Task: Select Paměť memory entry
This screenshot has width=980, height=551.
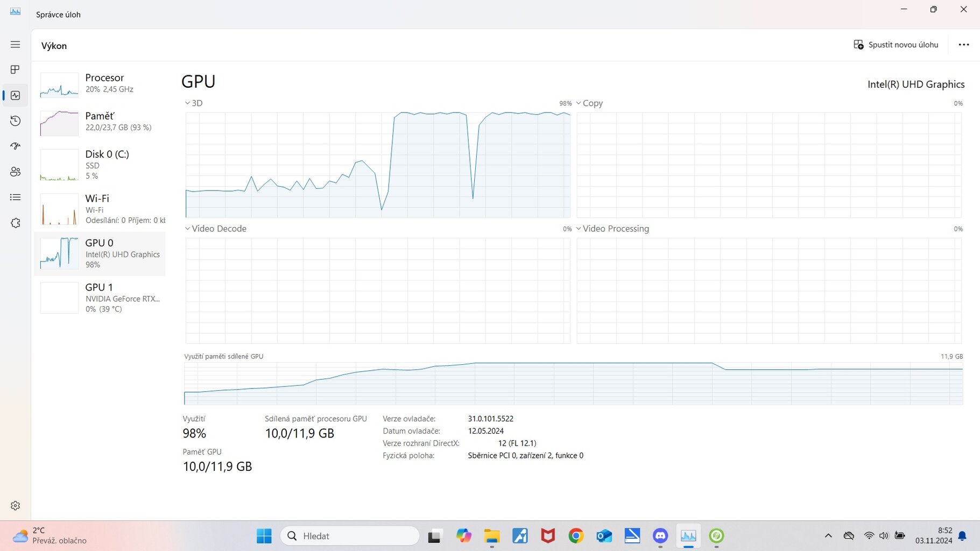Action: coord(100,122)
